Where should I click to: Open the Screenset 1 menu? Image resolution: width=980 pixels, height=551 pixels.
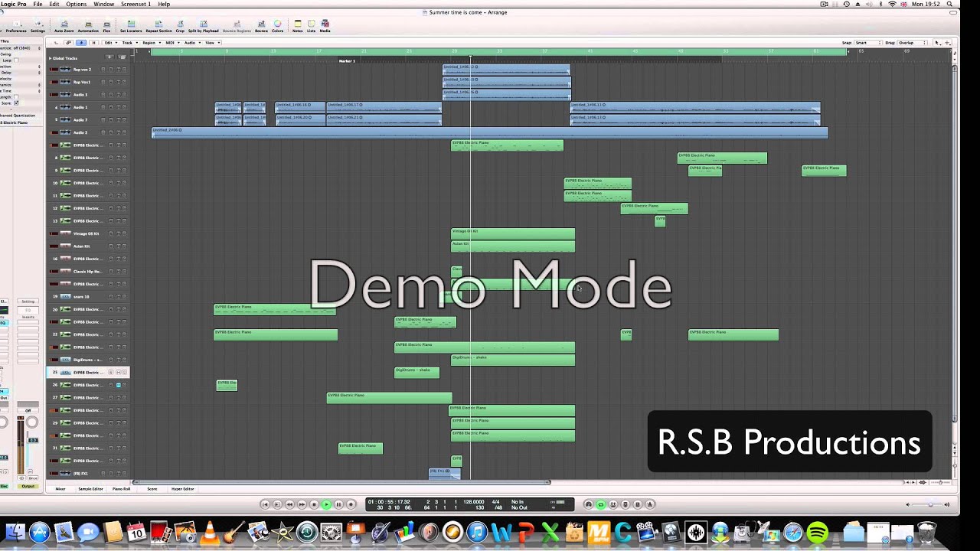point(136,4)
